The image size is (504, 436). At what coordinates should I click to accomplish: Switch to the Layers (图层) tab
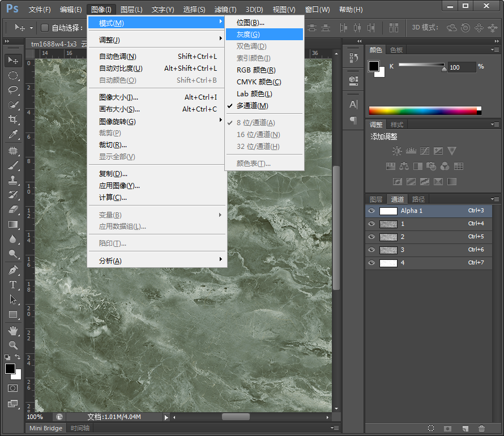point(376,199)
